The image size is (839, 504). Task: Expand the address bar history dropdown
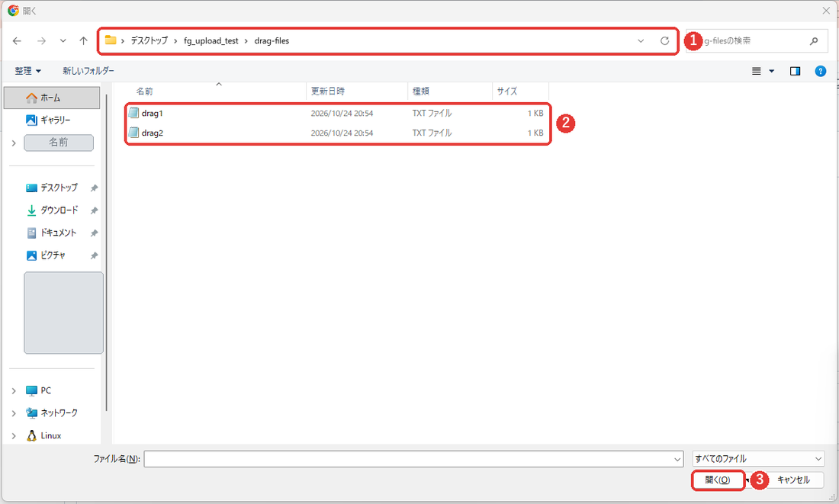tap(641, 40)
